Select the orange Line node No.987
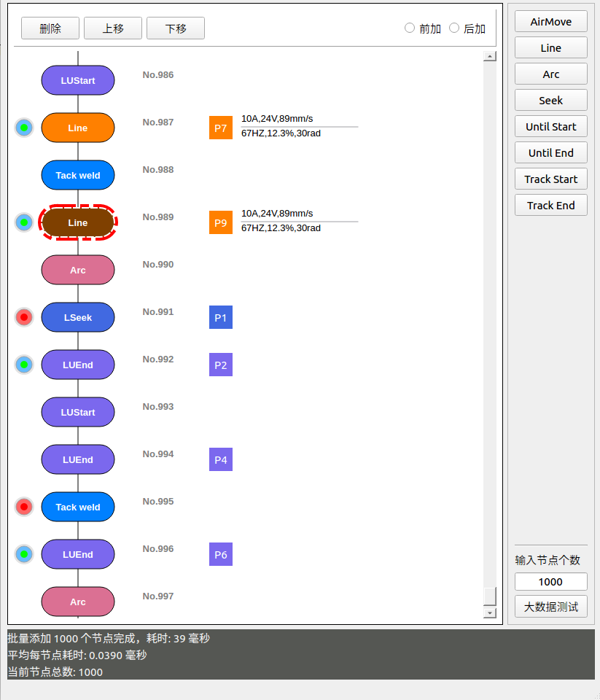 (x=78, y=128)
